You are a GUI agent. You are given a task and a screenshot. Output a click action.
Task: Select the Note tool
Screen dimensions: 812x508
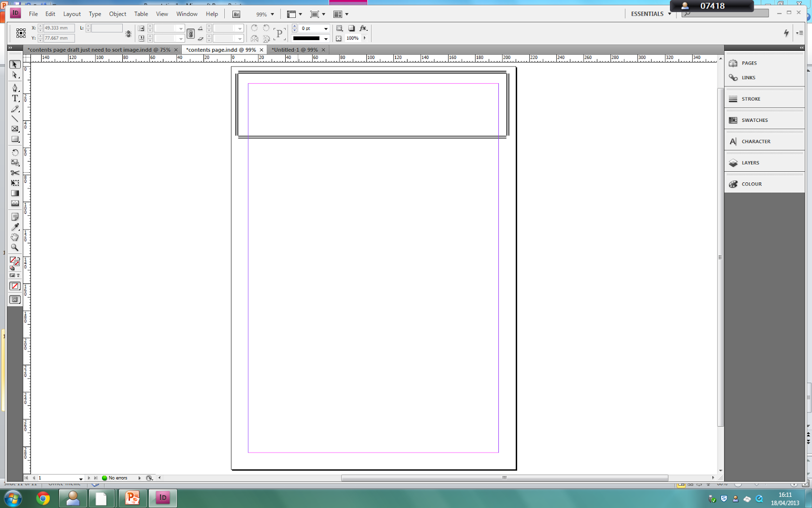[15, 217]
